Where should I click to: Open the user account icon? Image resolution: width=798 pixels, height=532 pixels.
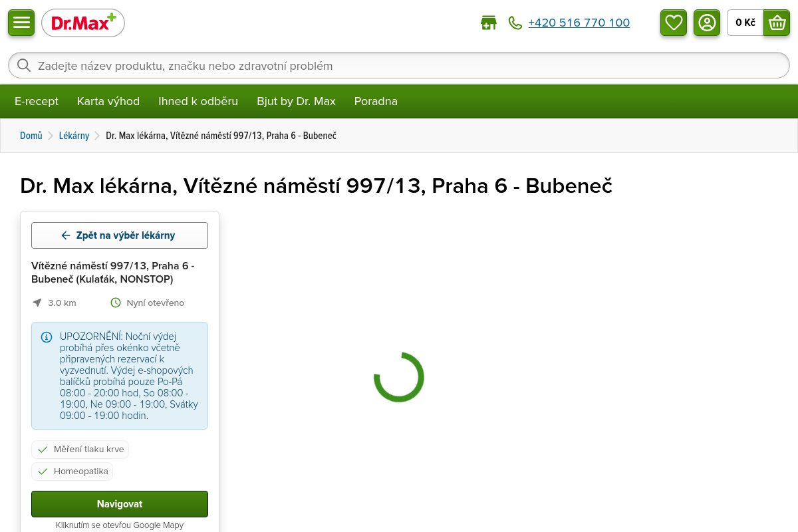point(707,23)
